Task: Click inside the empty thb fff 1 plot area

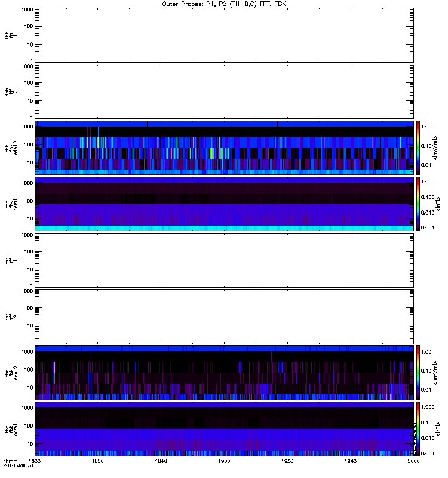Action: [x=224, y=35]
